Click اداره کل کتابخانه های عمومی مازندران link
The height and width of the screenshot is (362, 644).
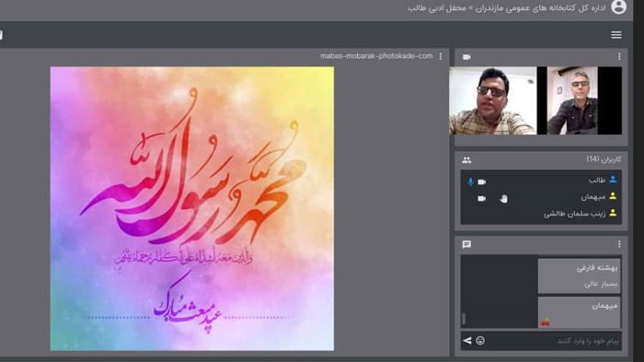[541, 7]
